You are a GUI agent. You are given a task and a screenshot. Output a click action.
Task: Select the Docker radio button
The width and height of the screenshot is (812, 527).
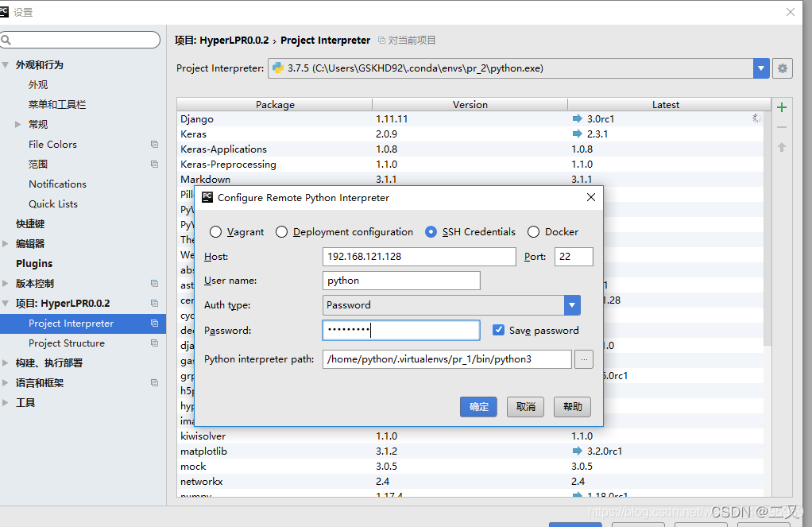(x=533, y=231)
